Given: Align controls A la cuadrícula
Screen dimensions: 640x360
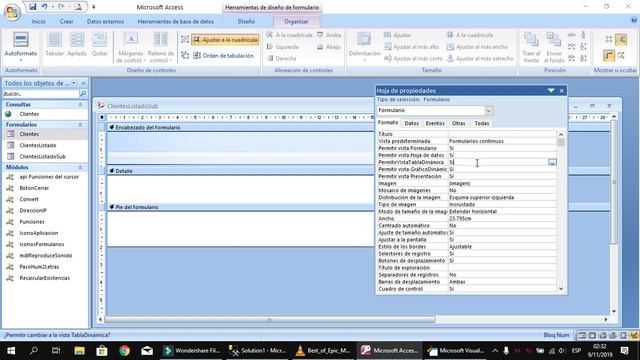Looking at the screenshot, I should 289,35.
